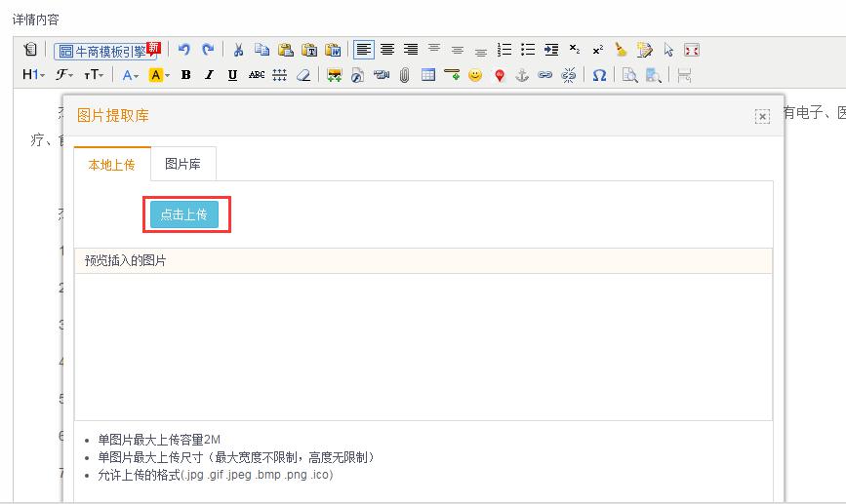Viewport: 846px width, 504px height.
Task: Apply superscript formatting
Action: tap(598, 50)
